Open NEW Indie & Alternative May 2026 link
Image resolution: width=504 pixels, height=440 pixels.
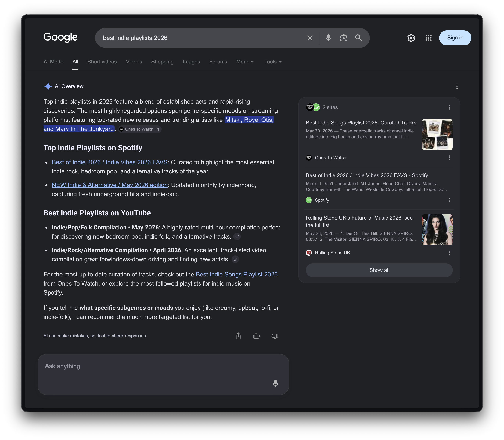coord(110,185)
